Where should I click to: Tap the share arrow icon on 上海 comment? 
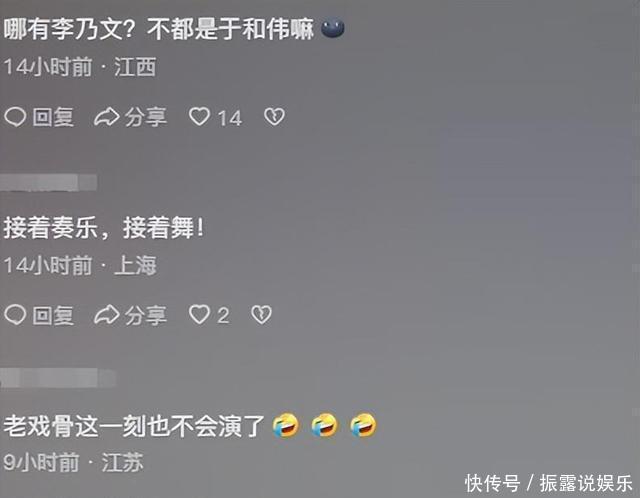click(x=107, y=315)
